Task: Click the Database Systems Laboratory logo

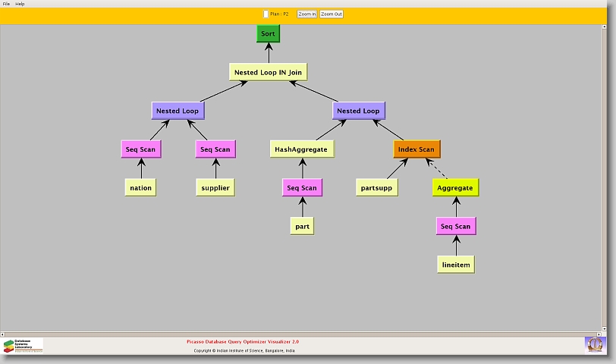Action: pos(23,345)
